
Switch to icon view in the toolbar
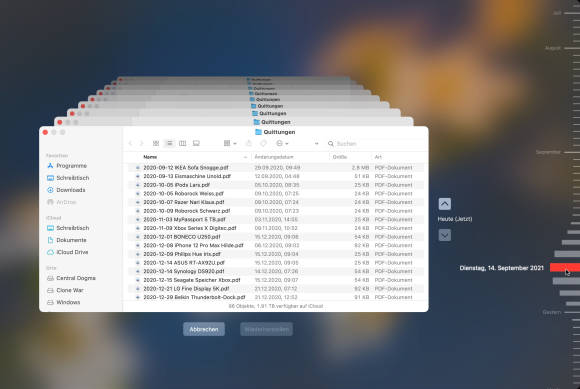156,143
